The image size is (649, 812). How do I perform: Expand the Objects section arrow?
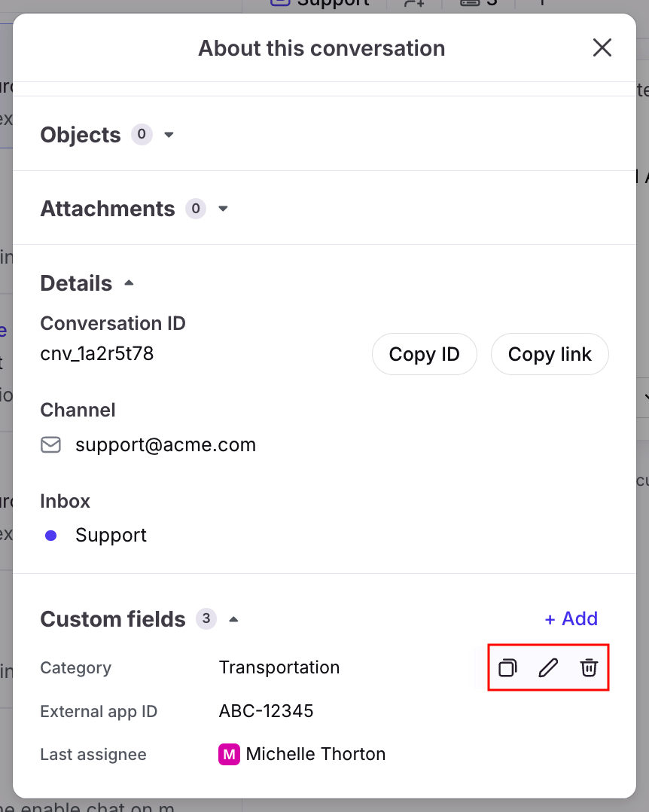(x=169, y=135)
